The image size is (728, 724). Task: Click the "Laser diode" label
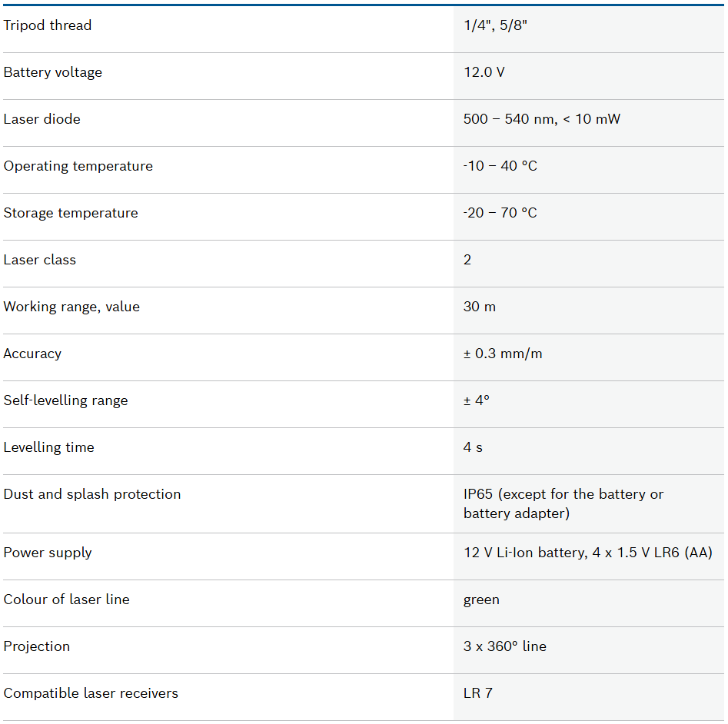(42, 119)
